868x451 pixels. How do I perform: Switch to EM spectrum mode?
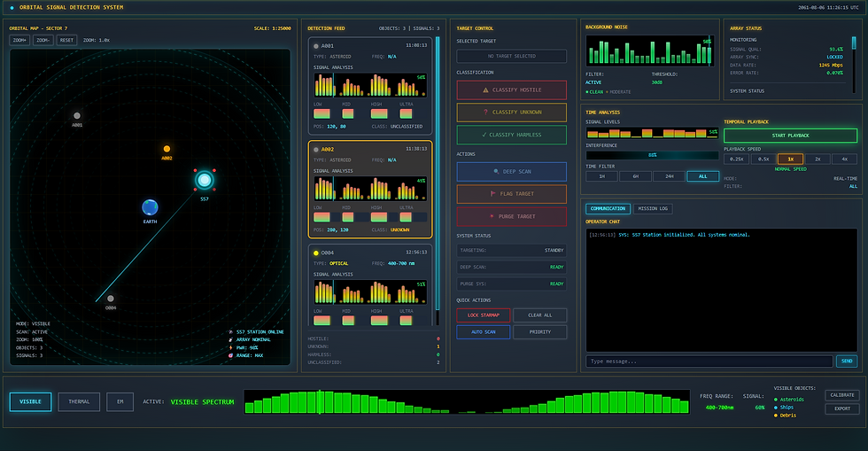[x=120, y=401]
